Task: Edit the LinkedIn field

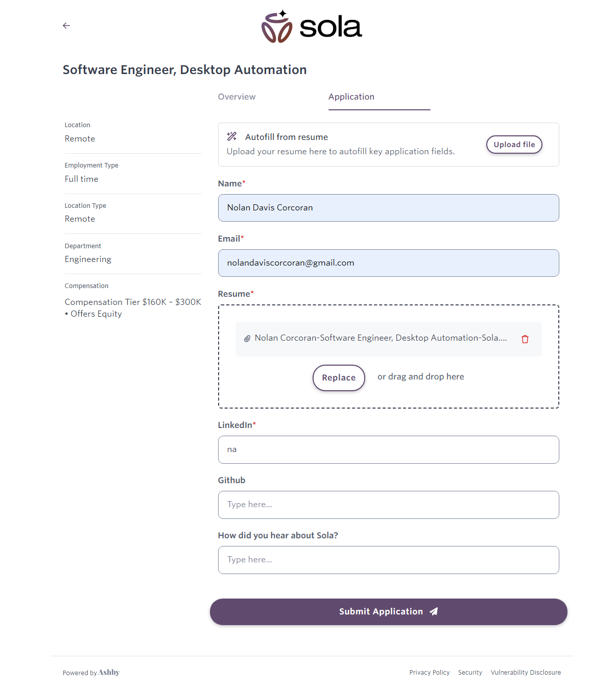Action: [388, 450]
